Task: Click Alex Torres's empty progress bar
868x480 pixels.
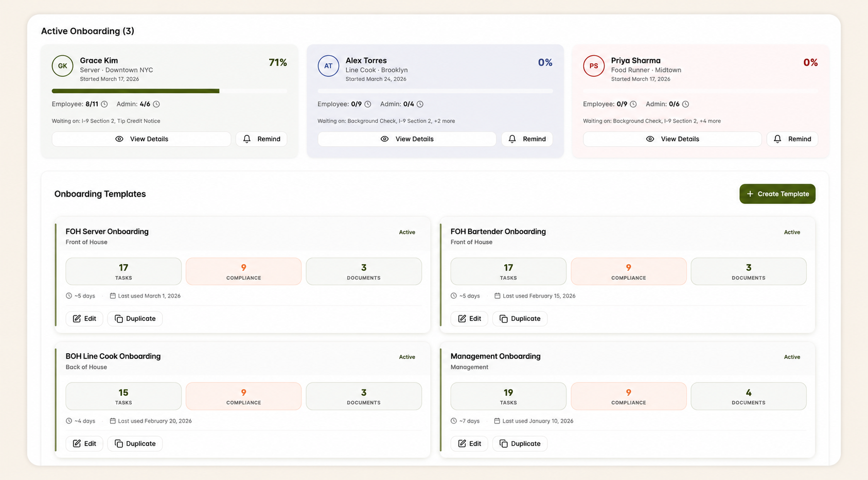Action: pos(435,91)
